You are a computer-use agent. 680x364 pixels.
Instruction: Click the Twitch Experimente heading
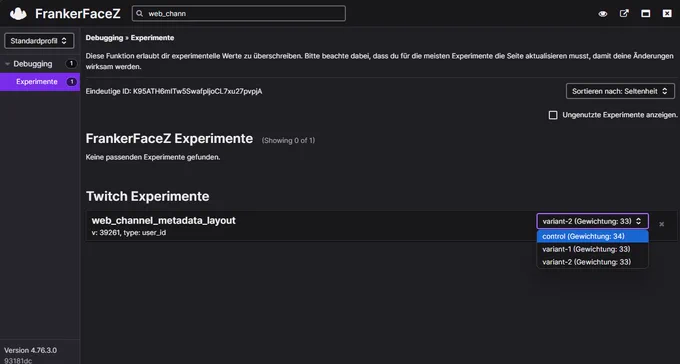point(147,196)
